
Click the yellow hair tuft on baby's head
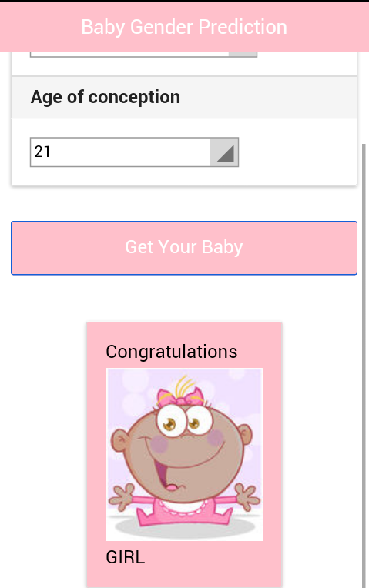point(185,386)
